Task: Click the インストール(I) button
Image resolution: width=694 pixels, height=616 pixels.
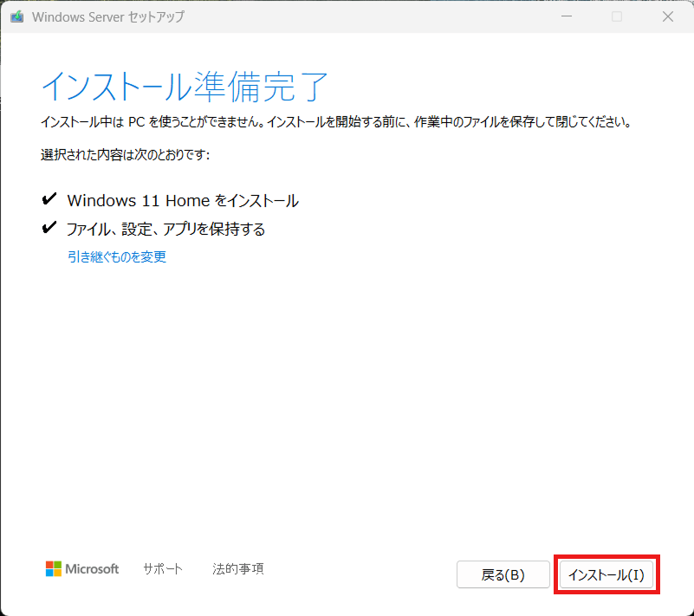Action: tap(606, 574)
